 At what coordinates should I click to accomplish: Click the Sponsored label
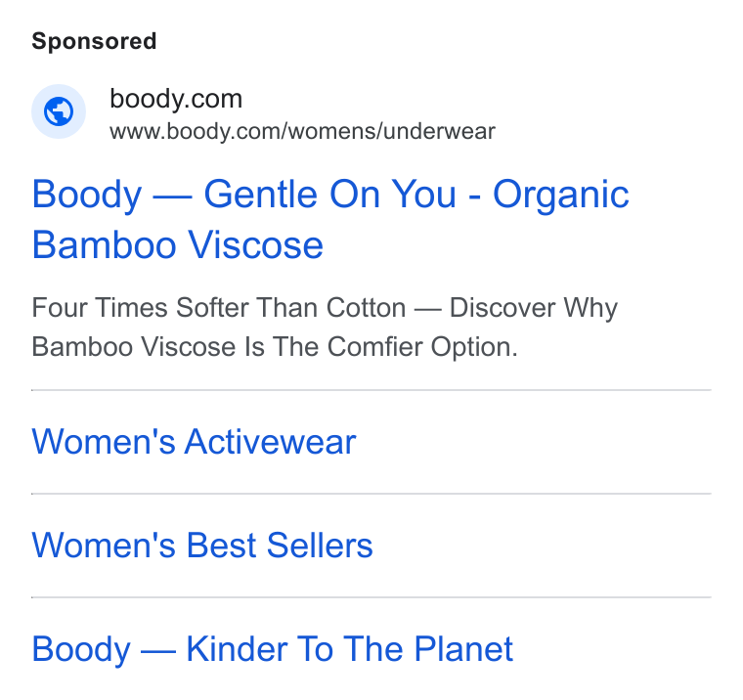(94, 41)
